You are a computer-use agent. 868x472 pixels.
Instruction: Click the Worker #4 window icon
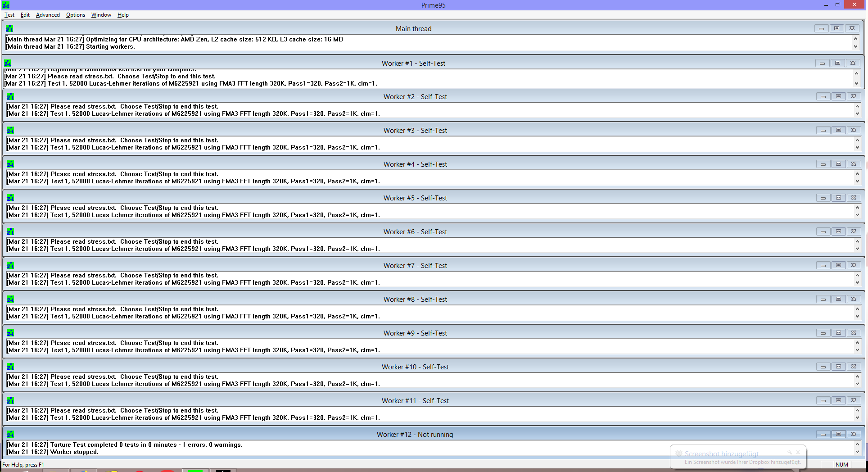10,164
